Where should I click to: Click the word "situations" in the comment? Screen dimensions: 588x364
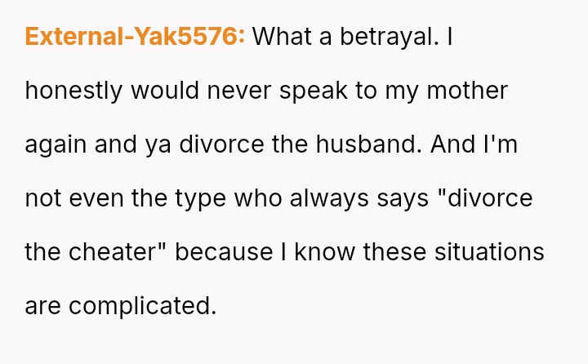(x=497, y=252)
